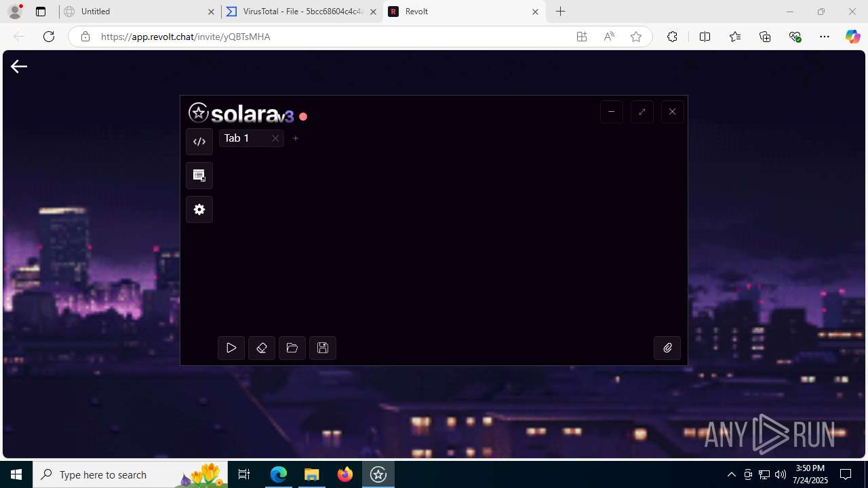This screenshot has height=488, width=868.
Task: Open the notification center
Action: point(846,474)
